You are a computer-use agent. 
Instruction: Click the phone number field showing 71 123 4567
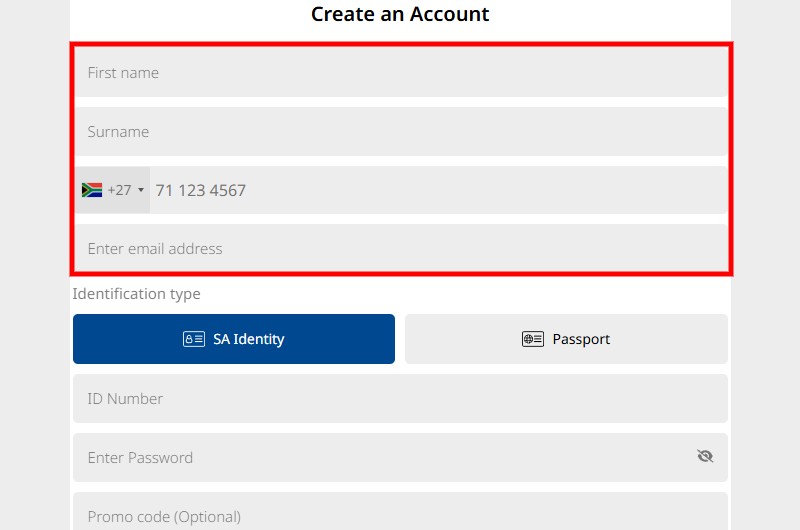(x=438, y=190)
